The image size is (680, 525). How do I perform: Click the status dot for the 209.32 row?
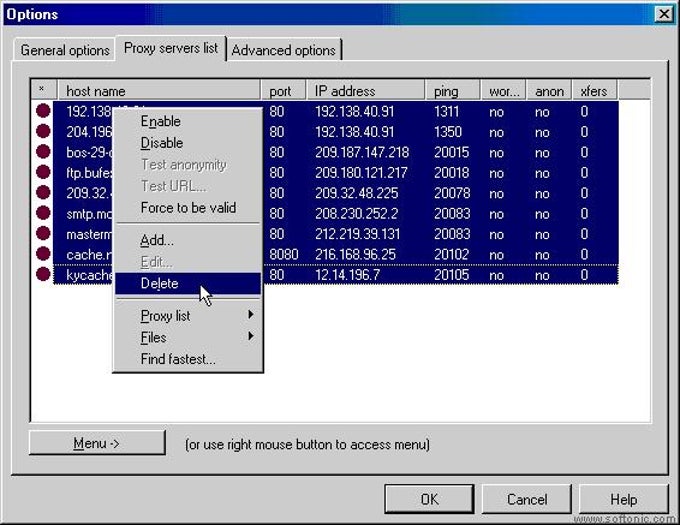tap(43, 192)
